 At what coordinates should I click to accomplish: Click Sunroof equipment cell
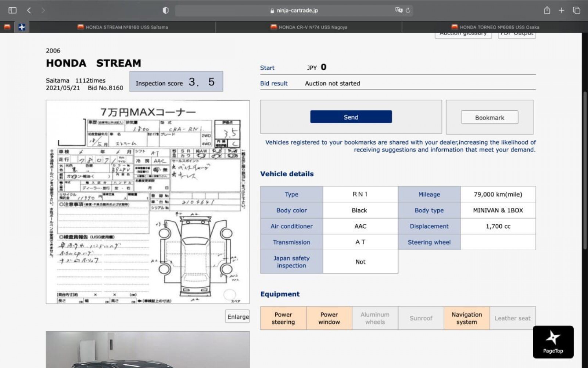[x=421, y=318]
